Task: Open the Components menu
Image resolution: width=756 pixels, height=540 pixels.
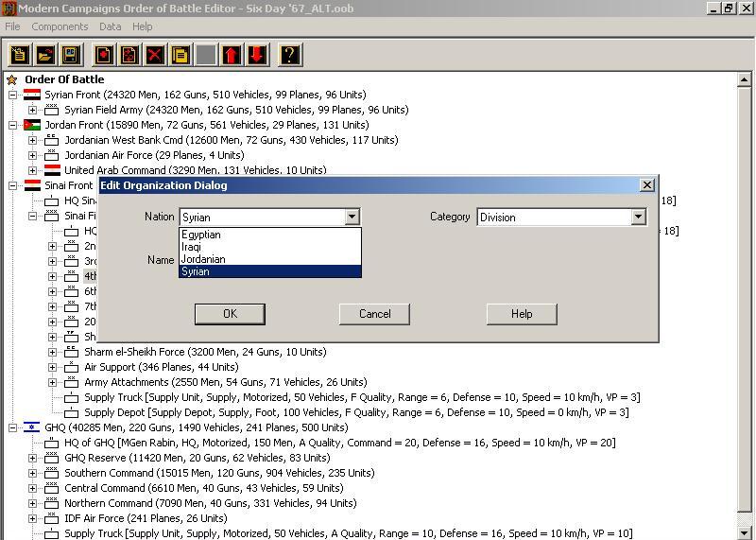Action: coord(60,26)
